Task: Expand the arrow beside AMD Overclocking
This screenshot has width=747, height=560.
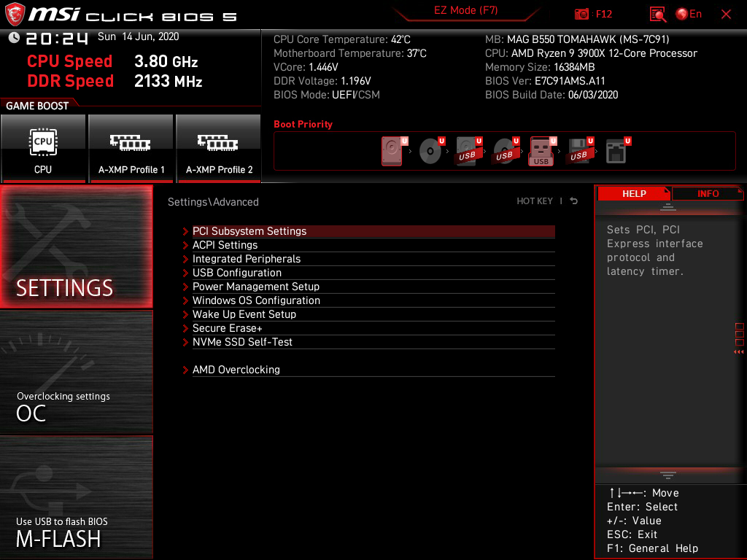Action: point(185,370)
